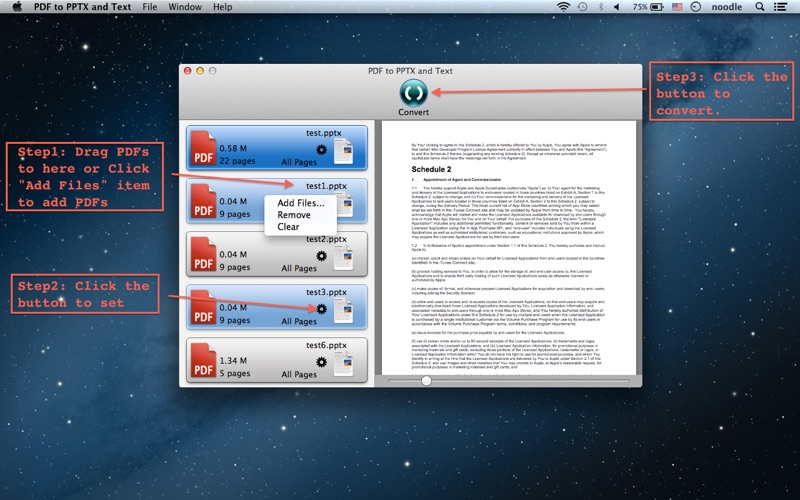
Task: Click output document icon in test3.pptx row
Action: click(343, 311)
